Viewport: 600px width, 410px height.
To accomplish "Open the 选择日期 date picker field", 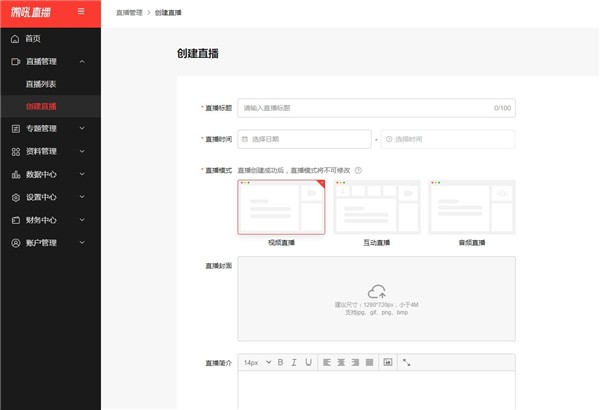I will tap(304, 139).
